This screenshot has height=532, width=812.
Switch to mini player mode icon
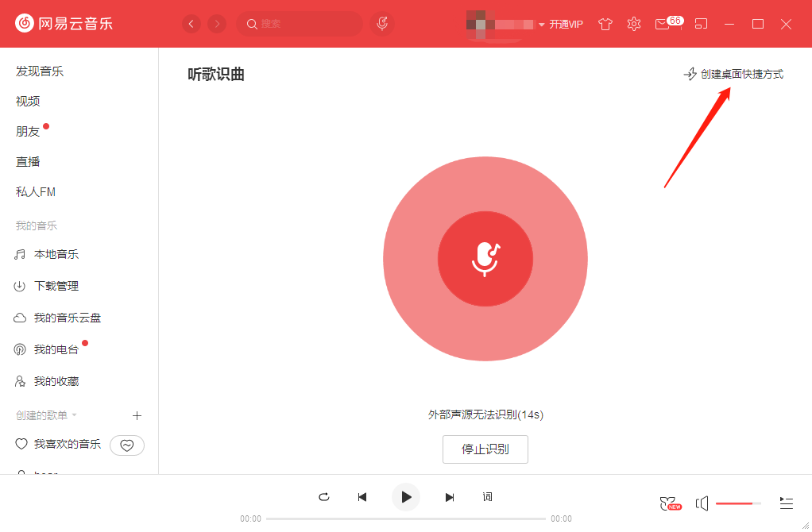[x=702, y=25]
